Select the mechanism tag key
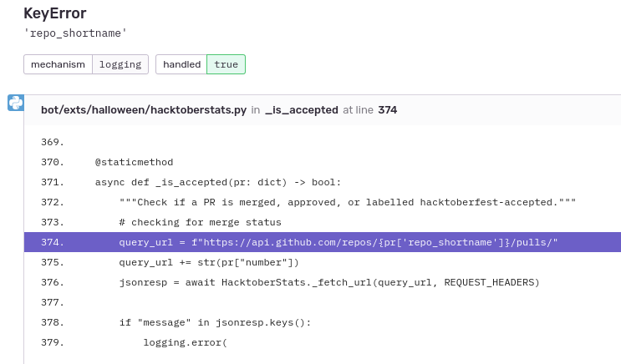This screenshot has width=621, height=364. [58, 64]
